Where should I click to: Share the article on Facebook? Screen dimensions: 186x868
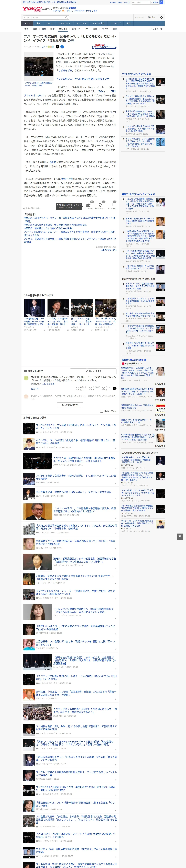pos(62,47)
